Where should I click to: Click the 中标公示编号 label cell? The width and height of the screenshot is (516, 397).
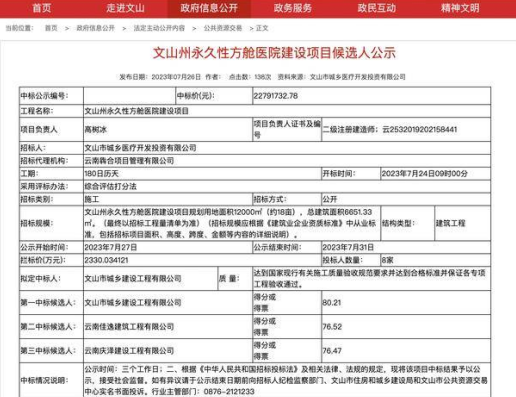pos(51,96)
